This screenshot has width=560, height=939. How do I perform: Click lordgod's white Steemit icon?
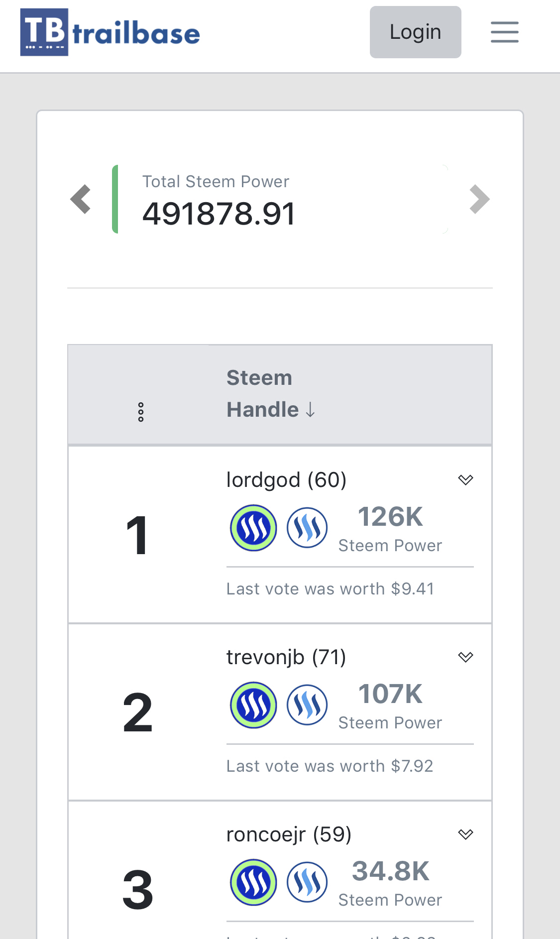pyautogui.click(x=307, y=528)
